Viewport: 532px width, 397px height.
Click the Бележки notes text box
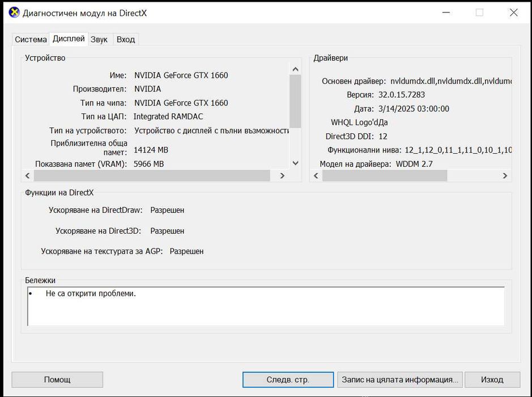[x=266, y=306]
